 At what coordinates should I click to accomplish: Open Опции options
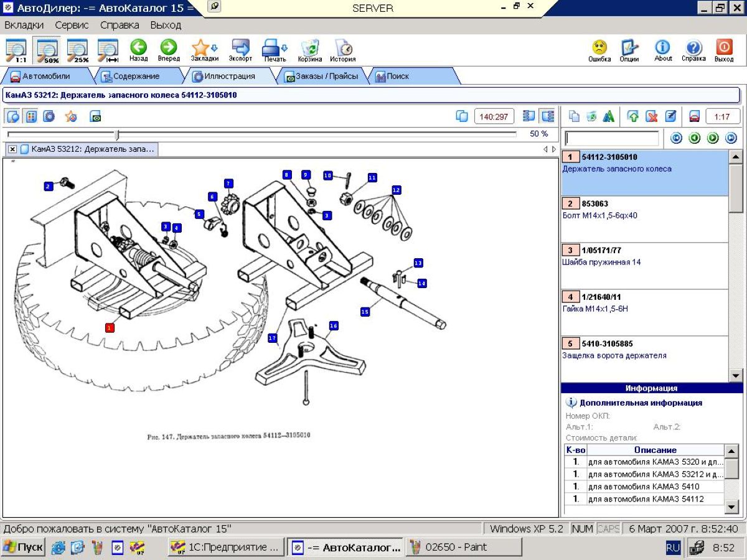click(629, 50)
